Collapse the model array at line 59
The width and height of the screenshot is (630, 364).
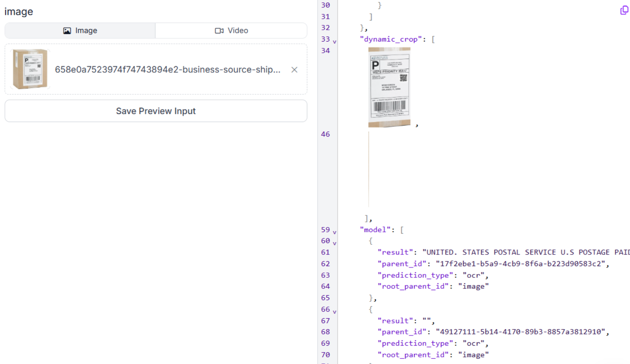pos(335,232)
